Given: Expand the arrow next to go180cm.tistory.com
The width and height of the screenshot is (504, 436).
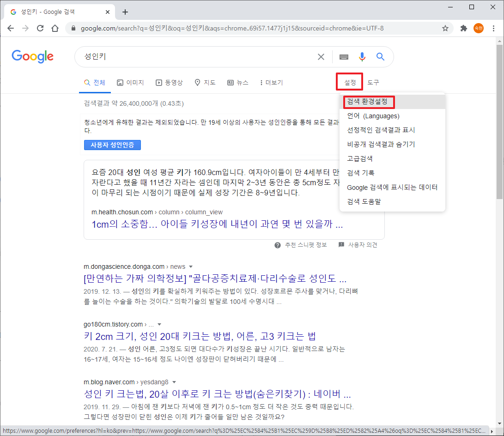Looking at the screenshot, I should [159, 325].
